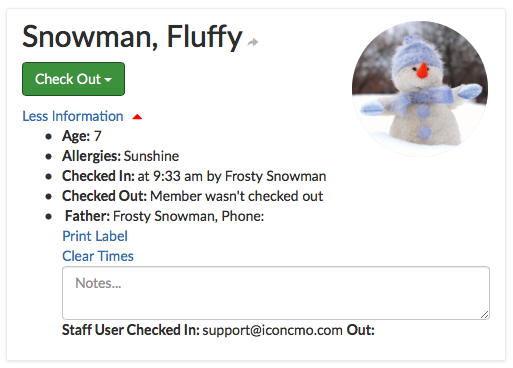This screenshot has width=513, height=368.
Task: Click the red collapse triangle icon
Action: (137, 117)
